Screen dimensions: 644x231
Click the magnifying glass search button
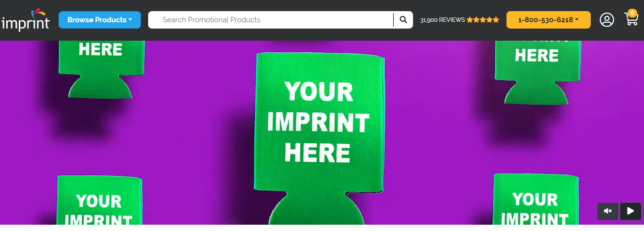[403, 20]
